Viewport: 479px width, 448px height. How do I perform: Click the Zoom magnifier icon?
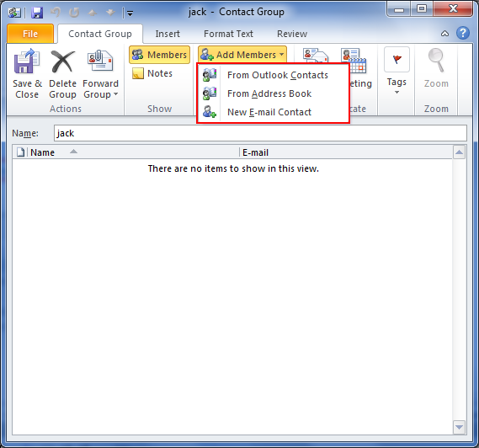(x=436, y=60)
